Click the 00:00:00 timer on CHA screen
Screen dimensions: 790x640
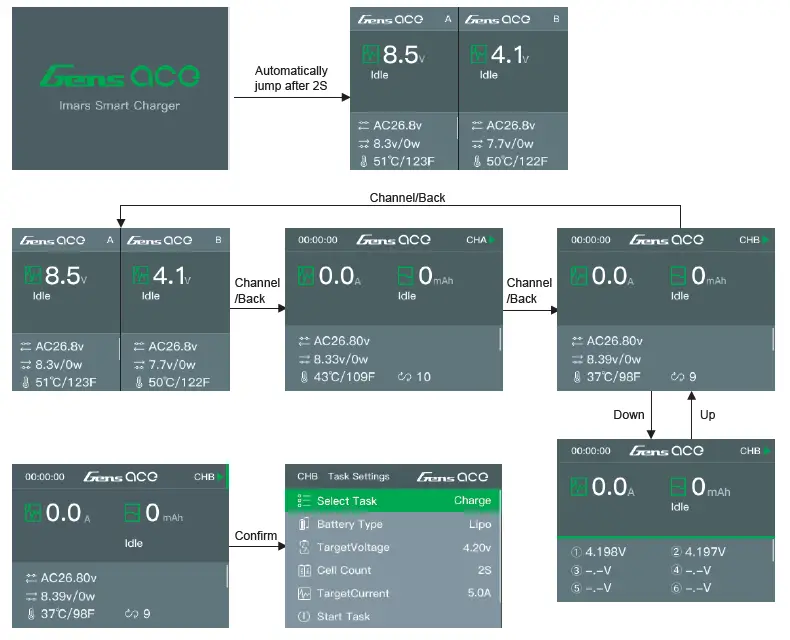pyautogui.click(x=317, y=240)
